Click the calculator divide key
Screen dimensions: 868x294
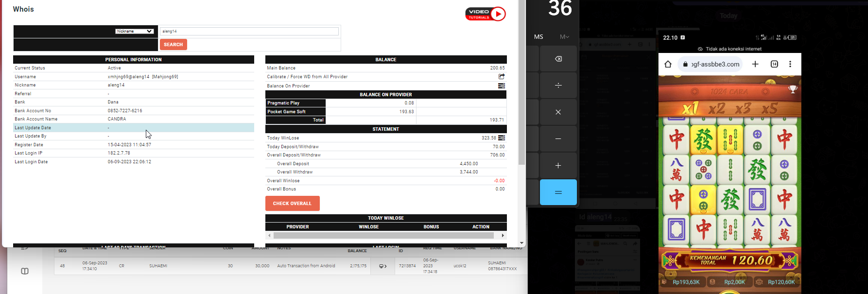click(558, 86)
